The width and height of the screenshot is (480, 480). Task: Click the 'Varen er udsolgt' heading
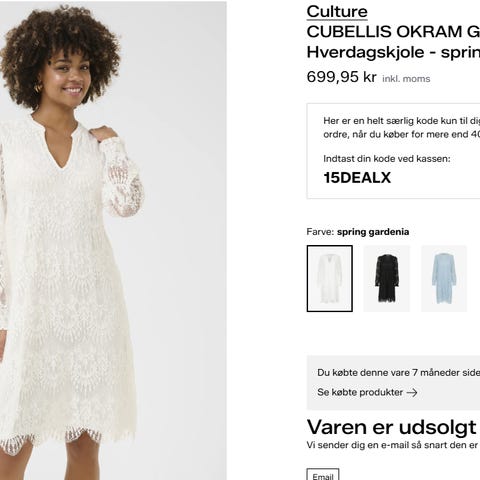click(392, 427)
